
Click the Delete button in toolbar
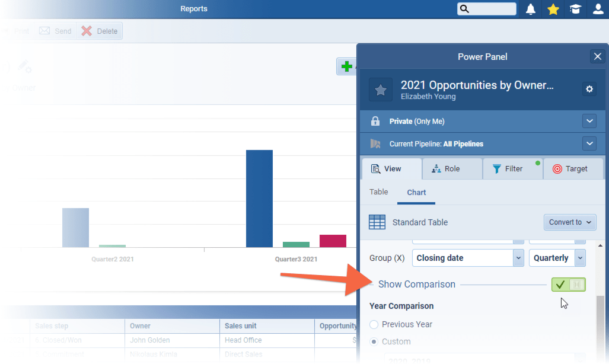(100, 31)
